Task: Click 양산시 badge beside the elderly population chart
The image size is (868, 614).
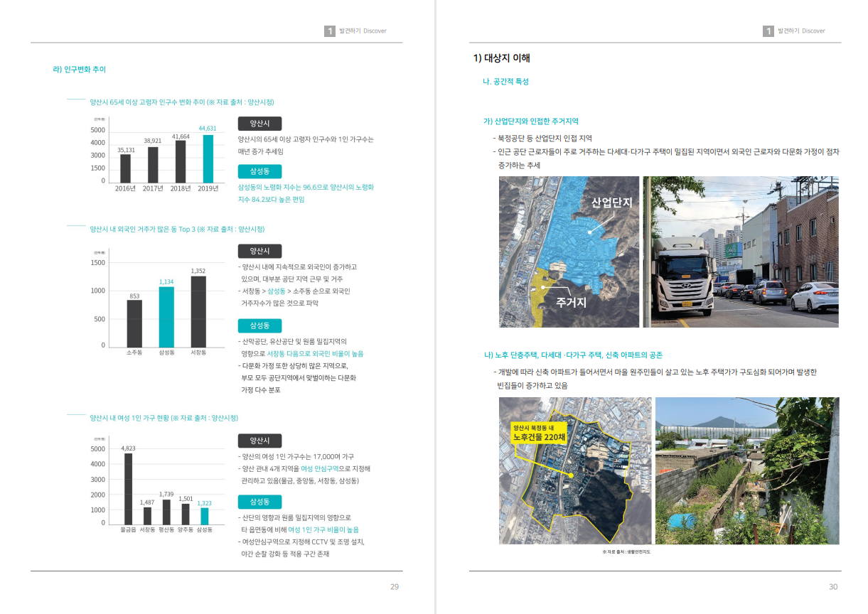Action: pos(259,124)
